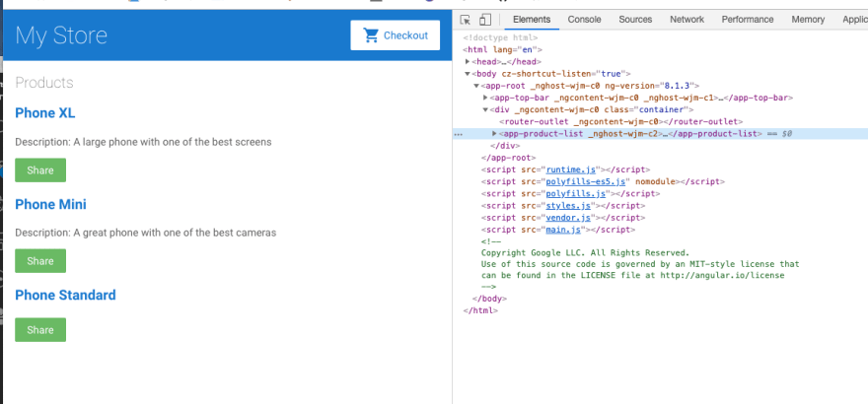Image resolution: width=868 pixels, height=404 pixels.
Task: Click the 'LICENSE file at http://angular.io/license' line
Action: (632, 275)
